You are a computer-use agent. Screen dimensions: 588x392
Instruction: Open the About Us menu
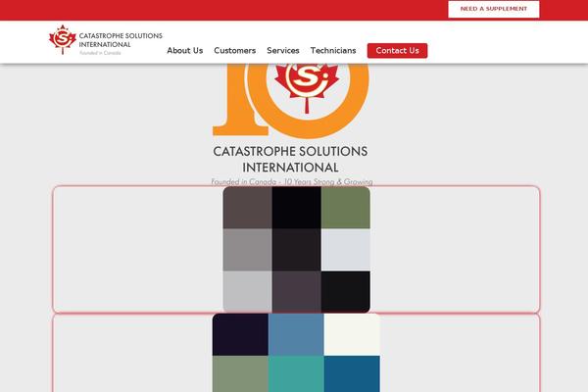coord(185,50)
